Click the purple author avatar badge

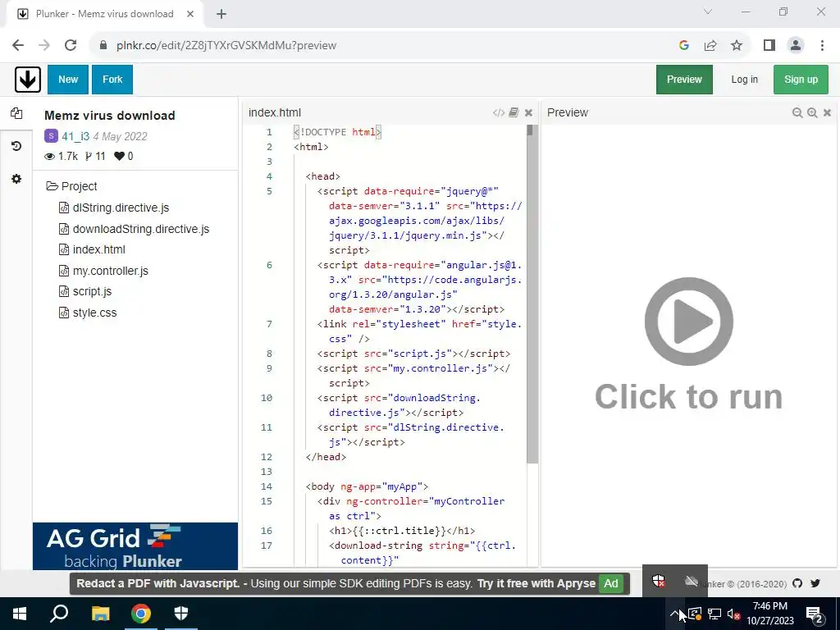point(51,135)
